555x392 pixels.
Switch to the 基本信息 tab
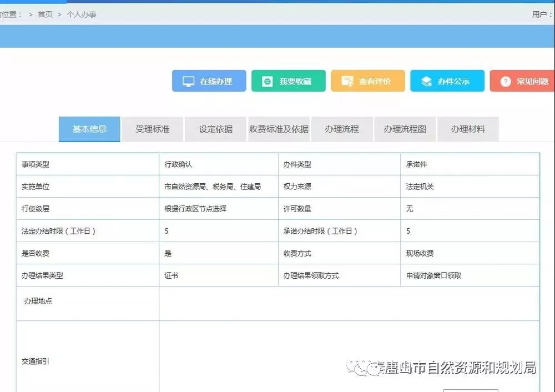tap(89, 129)
